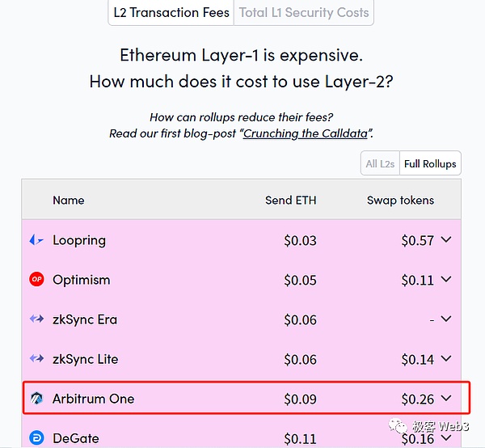Expand the Optimism row chevron

click(x=446, y=280)
